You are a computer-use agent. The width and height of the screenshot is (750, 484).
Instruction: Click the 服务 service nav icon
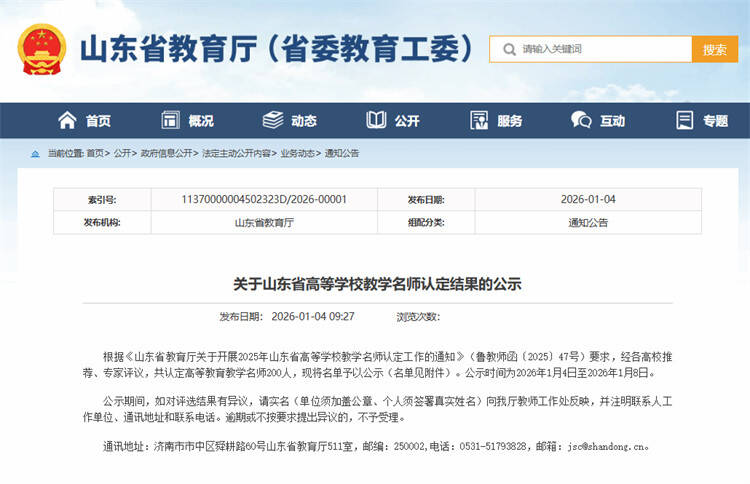coord(479,120)
